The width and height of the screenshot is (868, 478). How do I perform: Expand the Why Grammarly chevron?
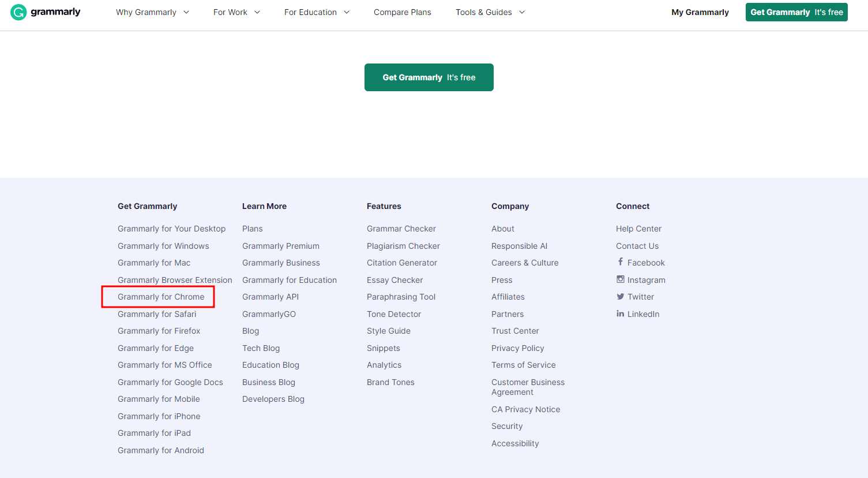click(x=186, y=12)
